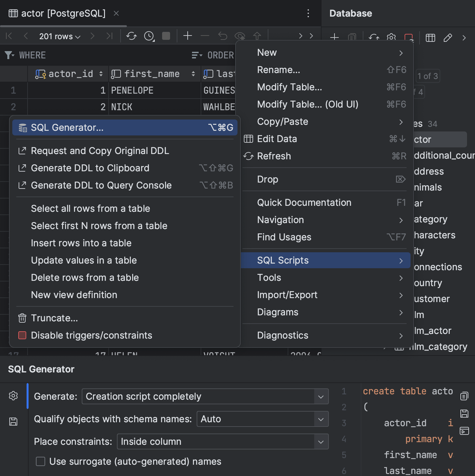The height and width of the screenshot is (476, 475).
Task: Open the Database panel settings gear
Action: (x=391, y=38)
